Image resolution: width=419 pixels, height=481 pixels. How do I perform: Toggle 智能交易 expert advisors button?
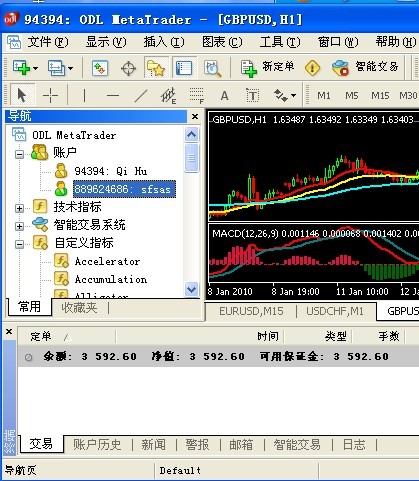(x=365, y=68)
